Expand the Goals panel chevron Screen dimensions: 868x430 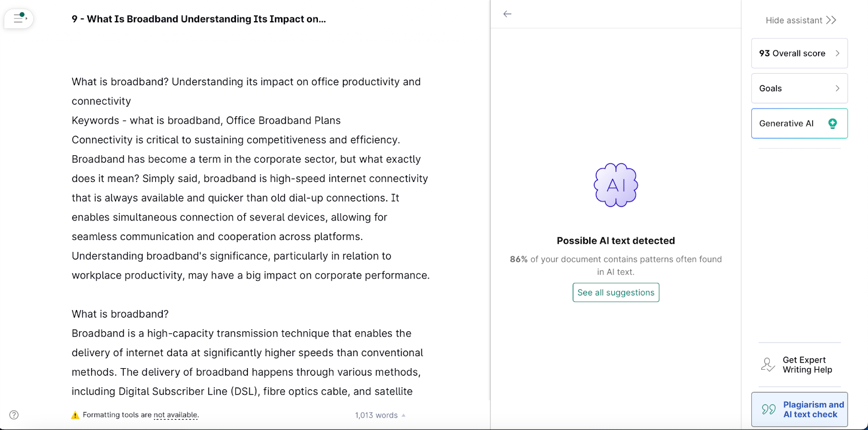837,88
